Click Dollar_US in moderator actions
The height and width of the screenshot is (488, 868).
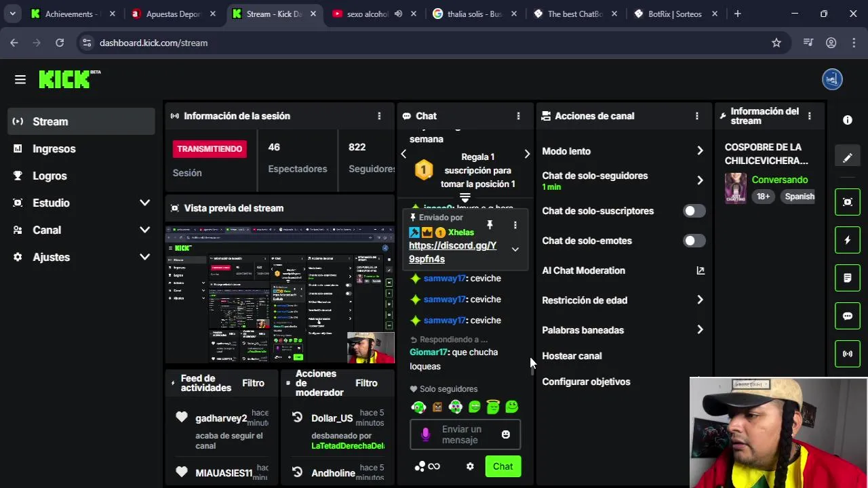coord(332,418)
